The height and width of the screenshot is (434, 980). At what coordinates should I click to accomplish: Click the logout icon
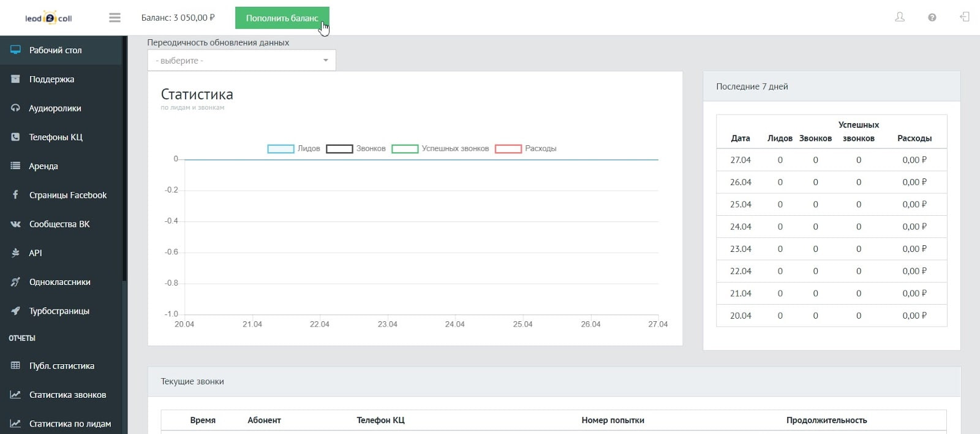[x=964, y=17]
